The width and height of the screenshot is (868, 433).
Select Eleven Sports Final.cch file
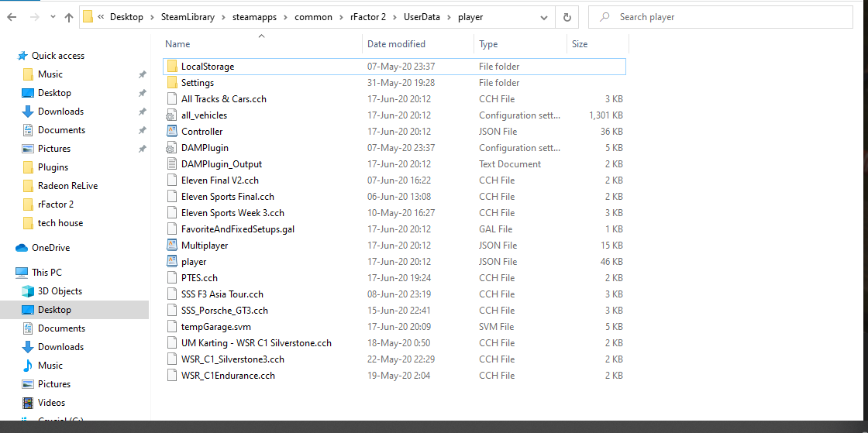click(x=228, y=196)
